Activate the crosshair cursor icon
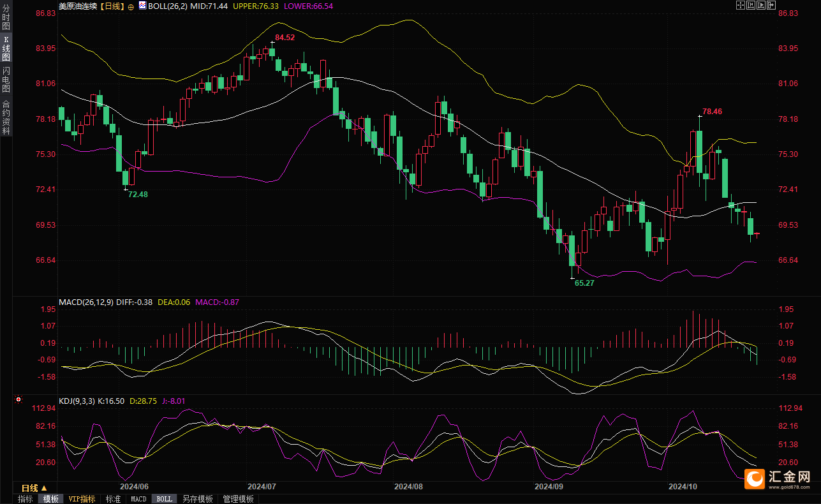The width and height of the screenshot is (821, 504). 741,5
